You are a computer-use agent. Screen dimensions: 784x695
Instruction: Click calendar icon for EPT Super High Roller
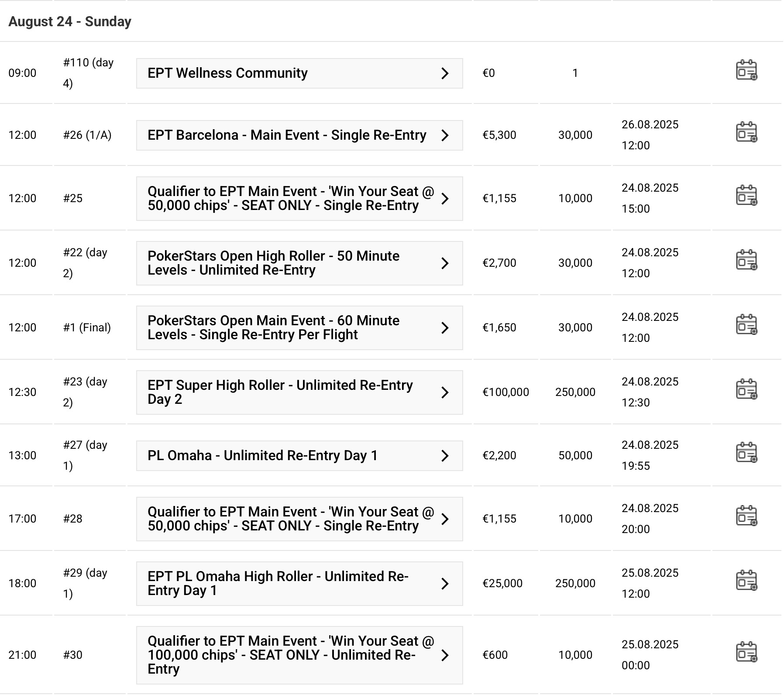click(746, 389)
